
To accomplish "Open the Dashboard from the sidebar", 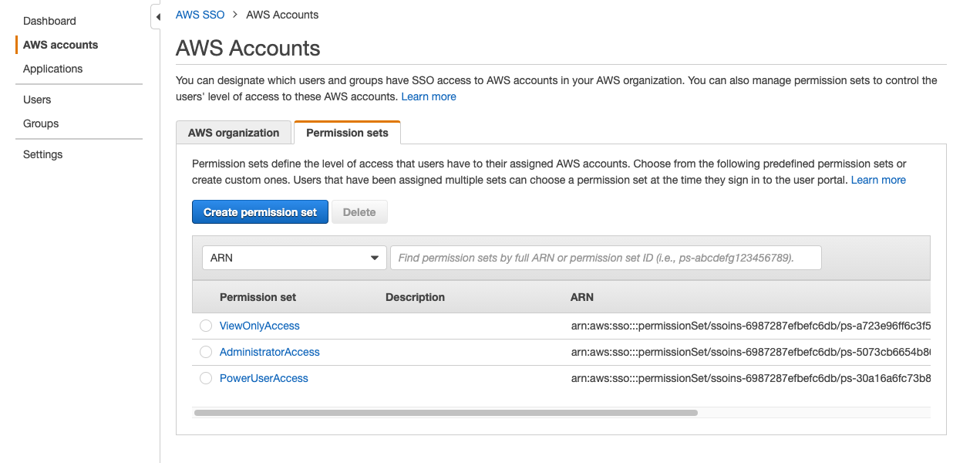I will tap(49, 21).
